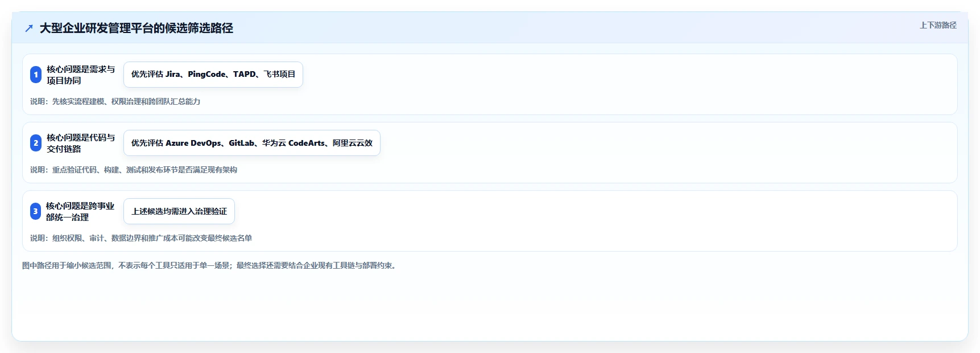Click the title 大型企业研发管理平台的候选筛选路径
Screen dimensions: 980x353
tap(137, 28)
